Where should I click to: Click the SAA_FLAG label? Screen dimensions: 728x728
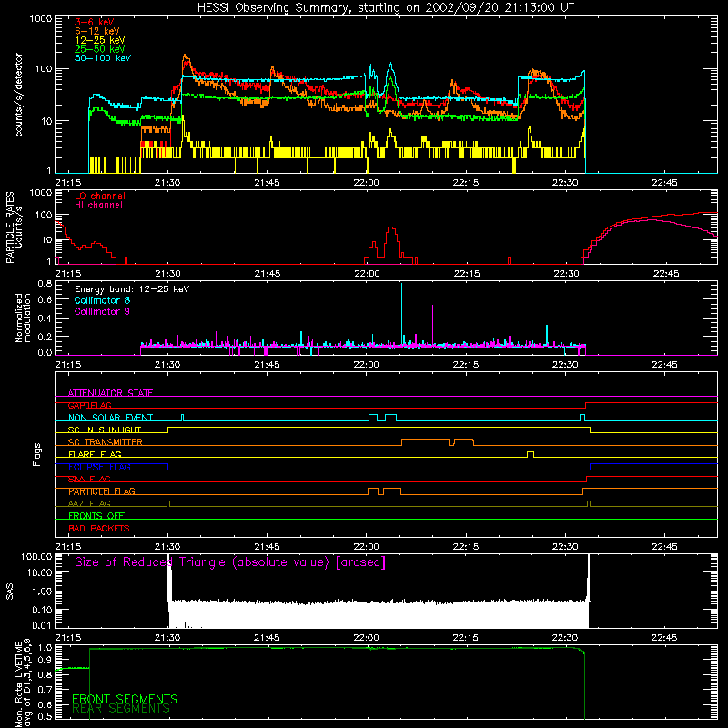point(89,479)
